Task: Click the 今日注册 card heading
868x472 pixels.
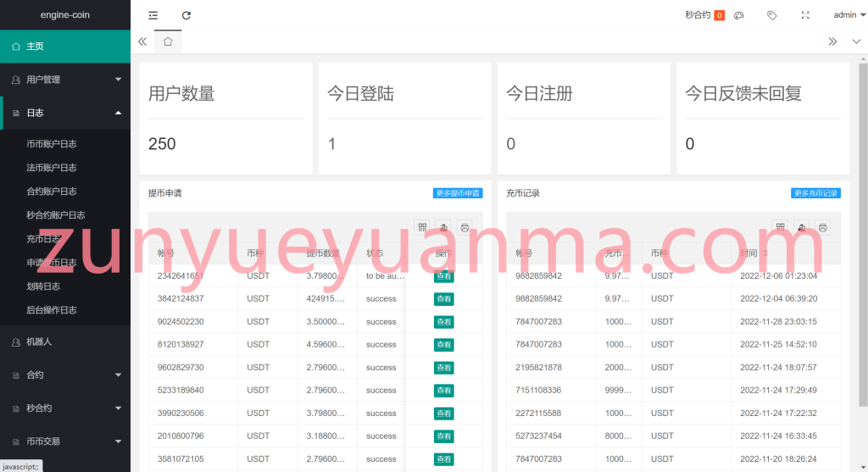Action: (x=540, y=93)
